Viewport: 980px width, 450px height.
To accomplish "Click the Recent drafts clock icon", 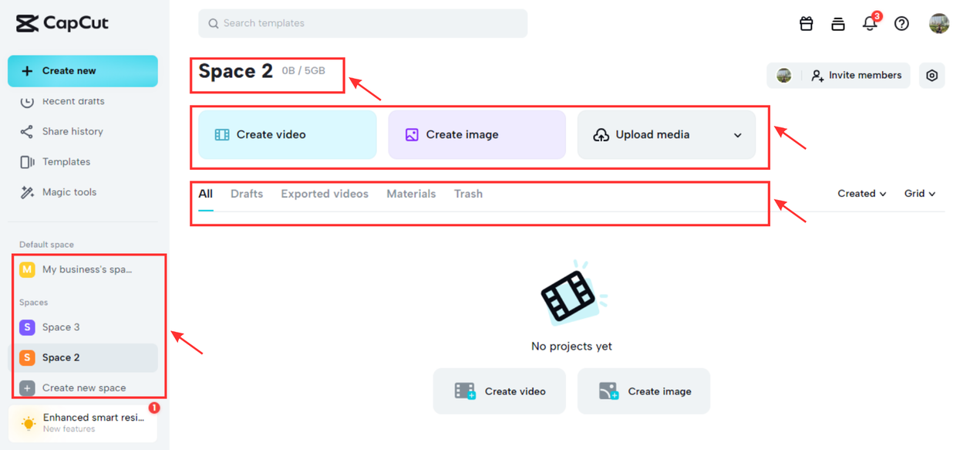I will click(x=27, y=101).
